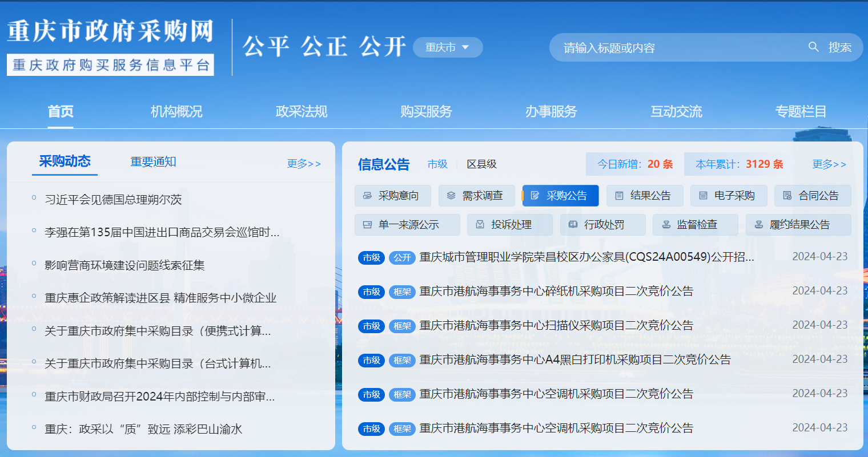
Task: Click the 合同公告 contract icon
Action: (787, 196)
